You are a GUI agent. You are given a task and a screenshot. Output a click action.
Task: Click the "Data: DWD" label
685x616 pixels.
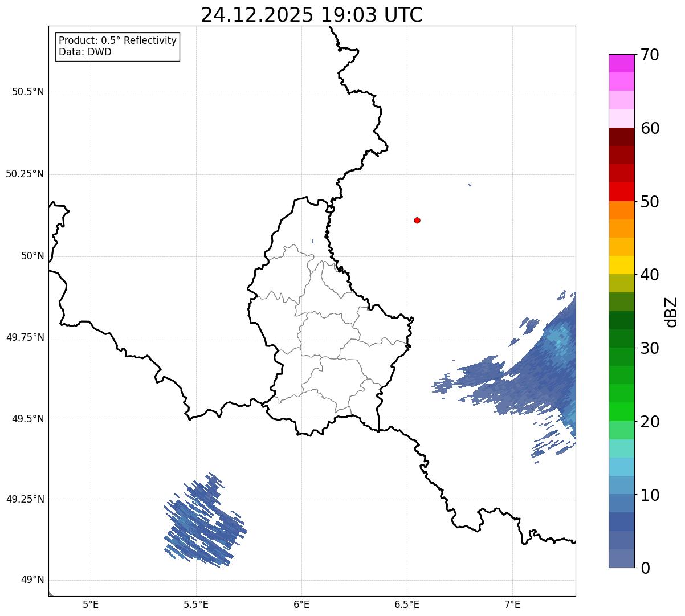85,52
